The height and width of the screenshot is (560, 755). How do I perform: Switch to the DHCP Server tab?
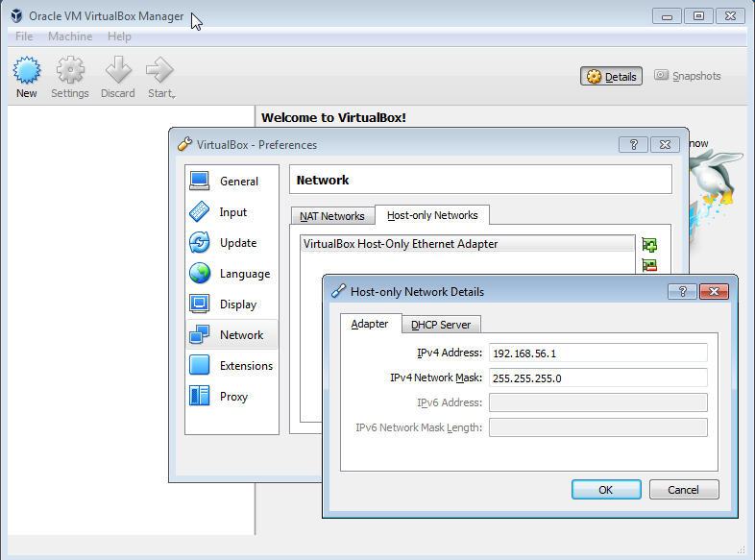441,325
